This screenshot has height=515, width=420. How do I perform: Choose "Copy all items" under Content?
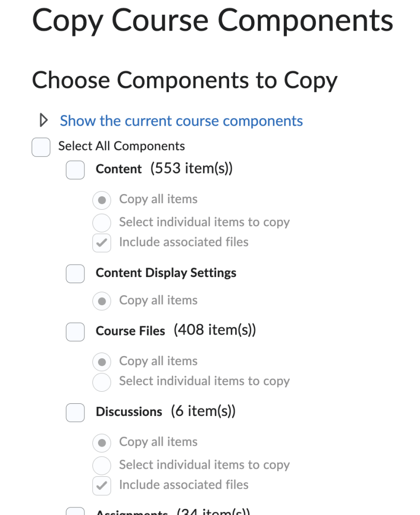(x=101, y=200)
